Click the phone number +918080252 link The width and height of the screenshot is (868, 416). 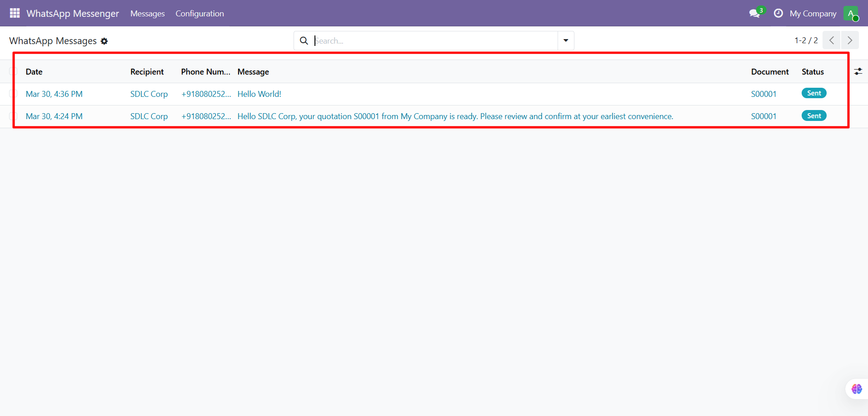[x=206, y=94]
